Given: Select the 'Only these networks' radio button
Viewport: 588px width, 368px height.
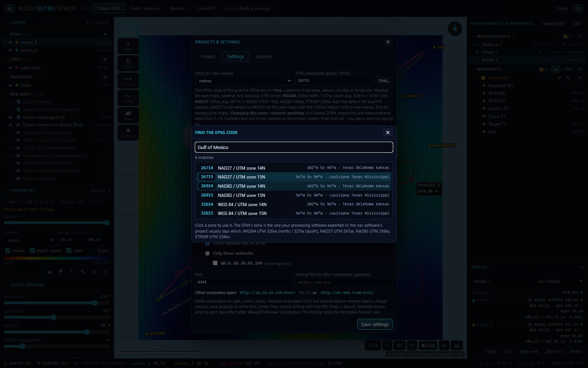Looking at the screenshot, I should tap(207, 253).
